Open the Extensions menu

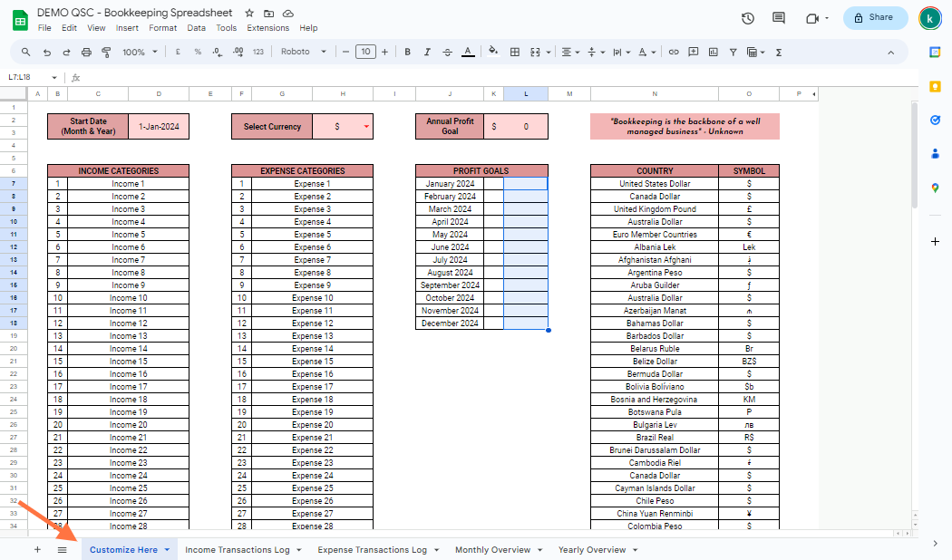coord(267,28)
